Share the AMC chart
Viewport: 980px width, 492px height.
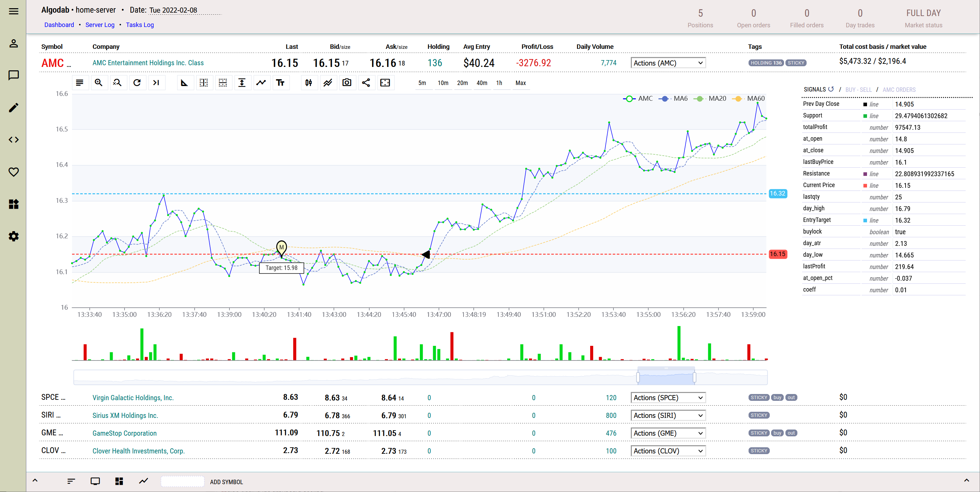(x=366, y=83)
